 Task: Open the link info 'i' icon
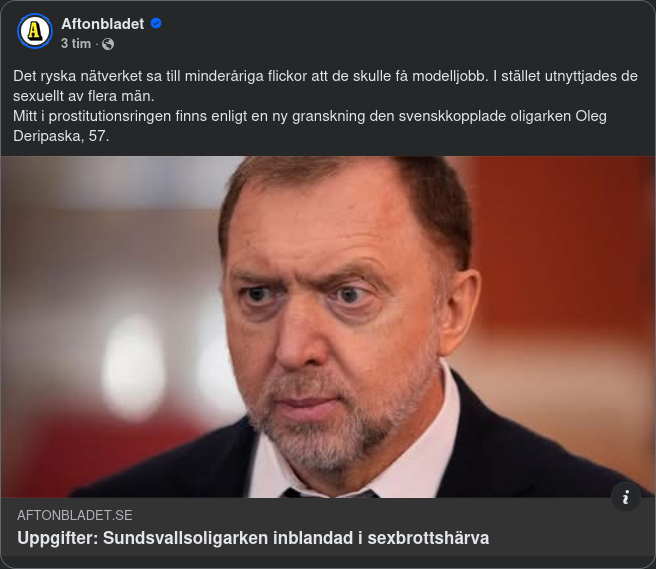tap(626, 497)
